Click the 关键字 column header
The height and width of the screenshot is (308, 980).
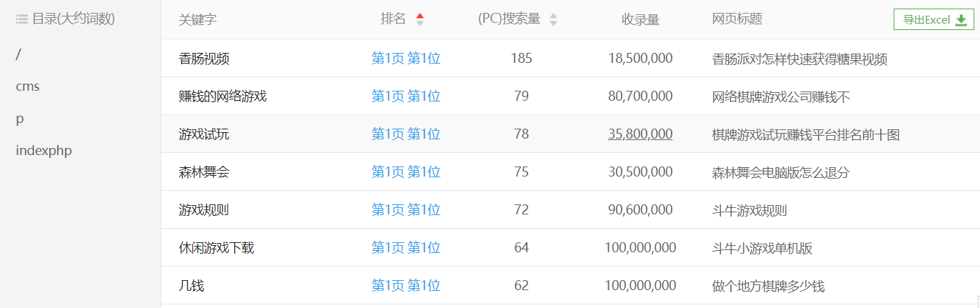198,20
